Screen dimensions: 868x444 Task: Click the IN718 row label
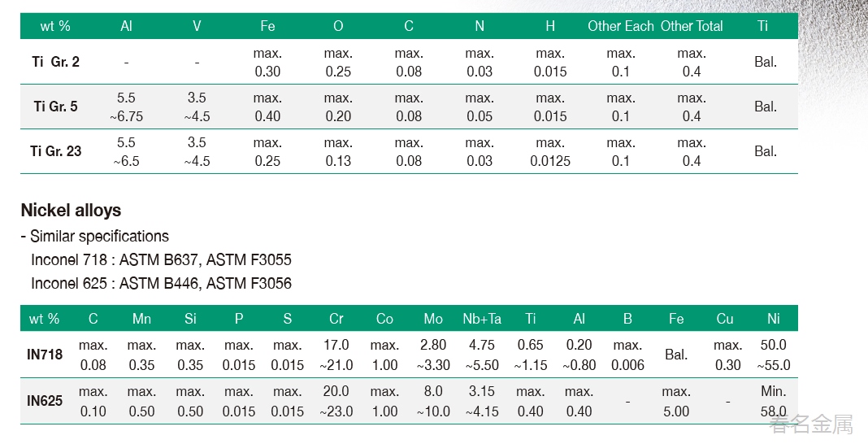[45, 355]
